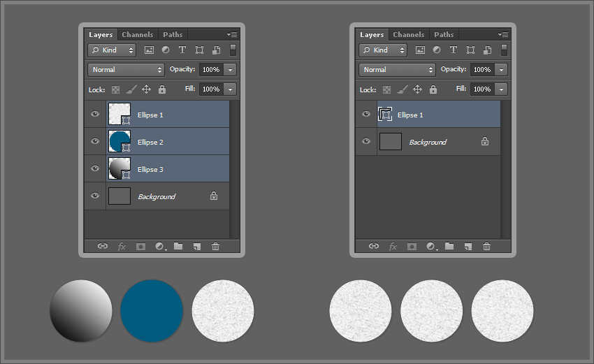
Task: Open Opacity slider arrow in right panel
Action: coord(502,70)
